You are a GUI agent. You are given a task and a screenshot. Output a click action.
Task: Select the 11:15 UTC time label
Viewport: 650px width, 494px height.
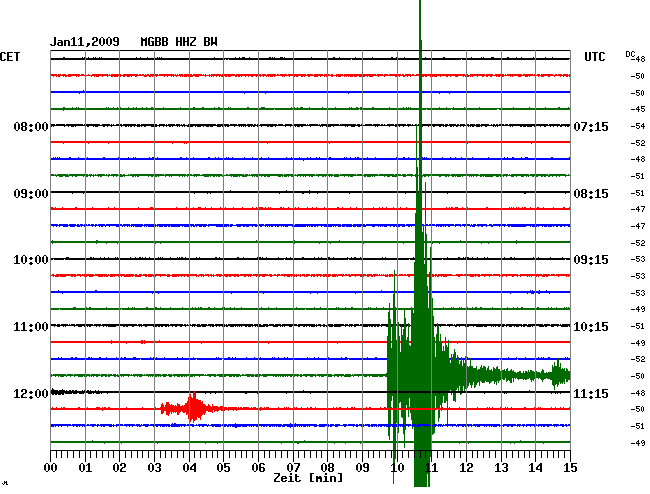coord(591,393)
